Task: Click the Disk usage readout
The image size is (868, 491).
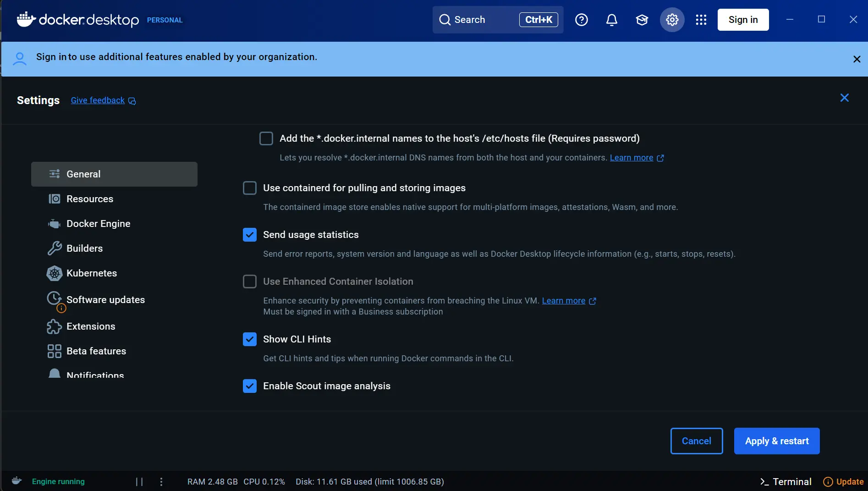Action: [x=370, y=482]
